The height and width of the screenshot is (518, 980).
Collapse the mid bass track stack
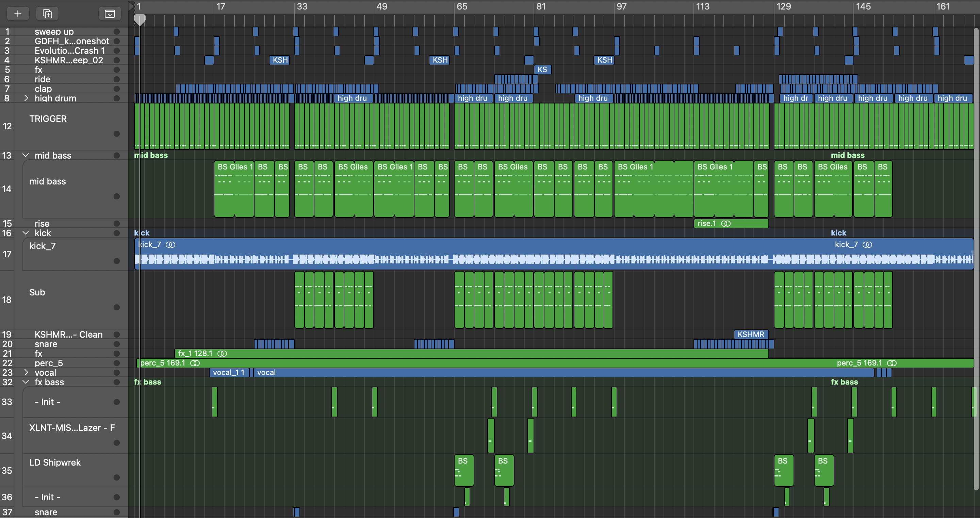coord(26,155)
